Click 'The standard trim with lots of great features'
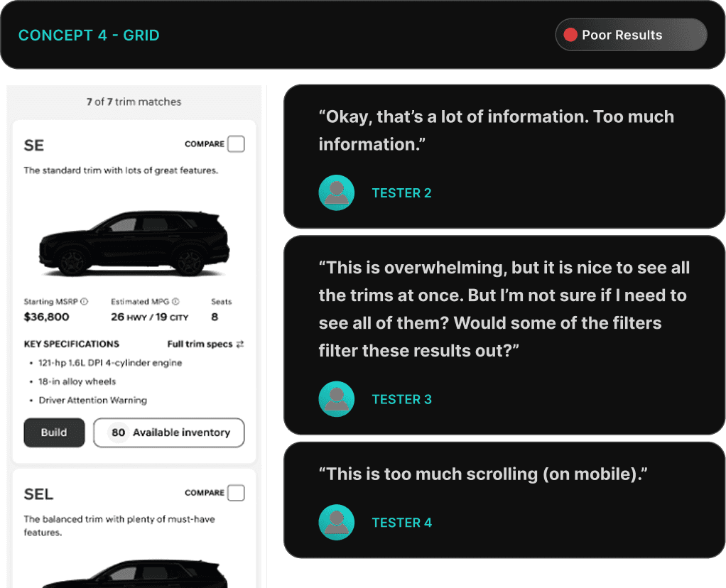726x588 pixels. tap(121, 170)
